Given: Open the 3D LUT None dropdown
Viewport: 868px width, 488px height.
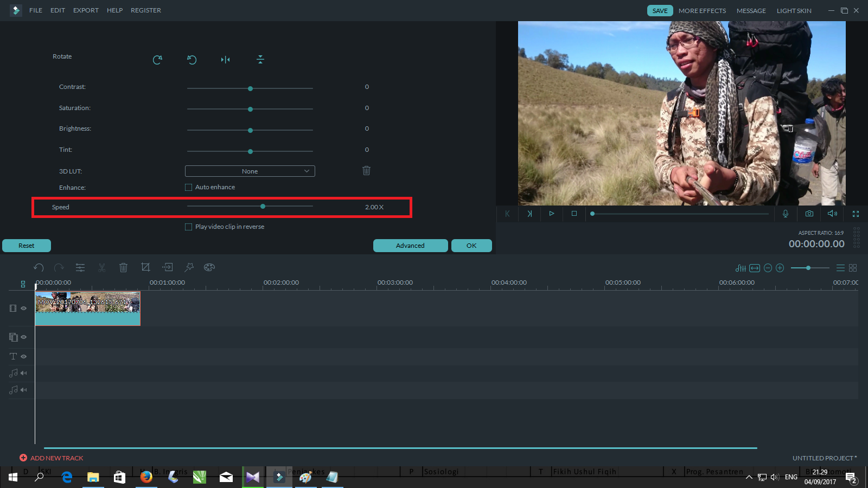Looking at the screenshot, I should (x=250, y=171).
